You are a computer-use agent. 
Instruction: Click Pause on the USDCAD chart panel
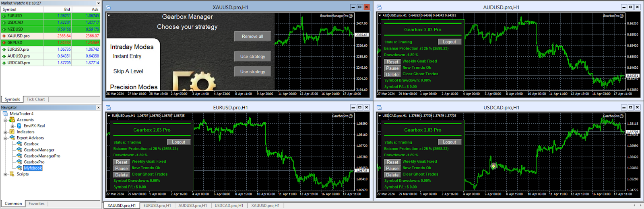(x=392, y=168)
